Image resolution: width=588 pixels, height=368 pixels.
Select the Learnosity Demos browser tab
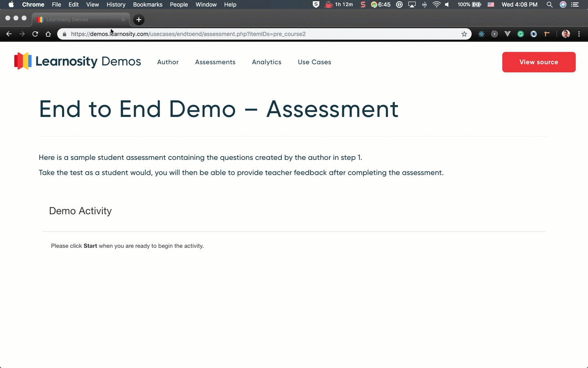pos(81,20)
